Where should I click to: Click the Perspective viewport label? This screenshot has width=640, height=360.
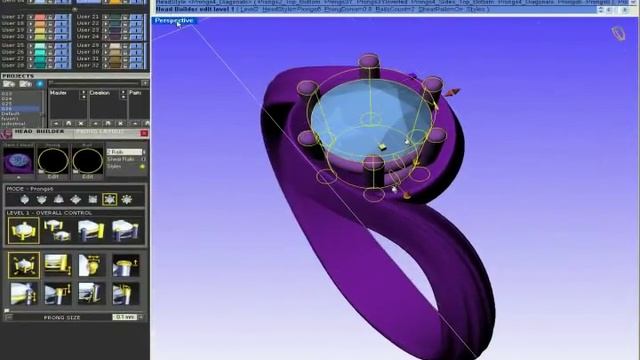(174, 20)
